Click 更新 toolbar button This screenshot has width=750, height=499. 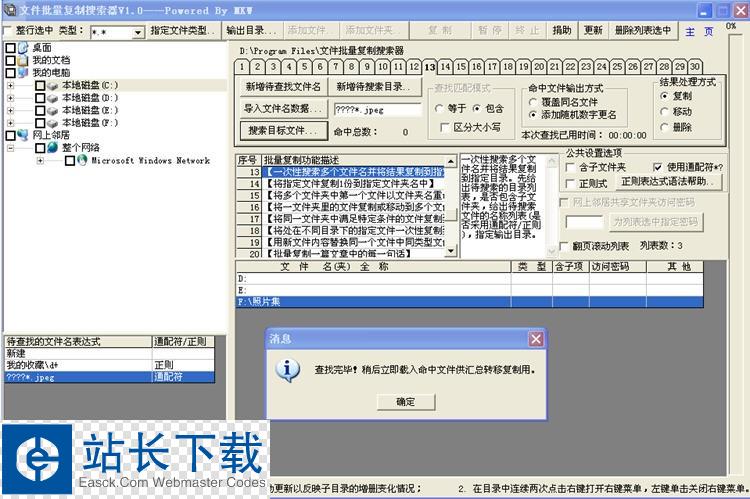point(593,31)
